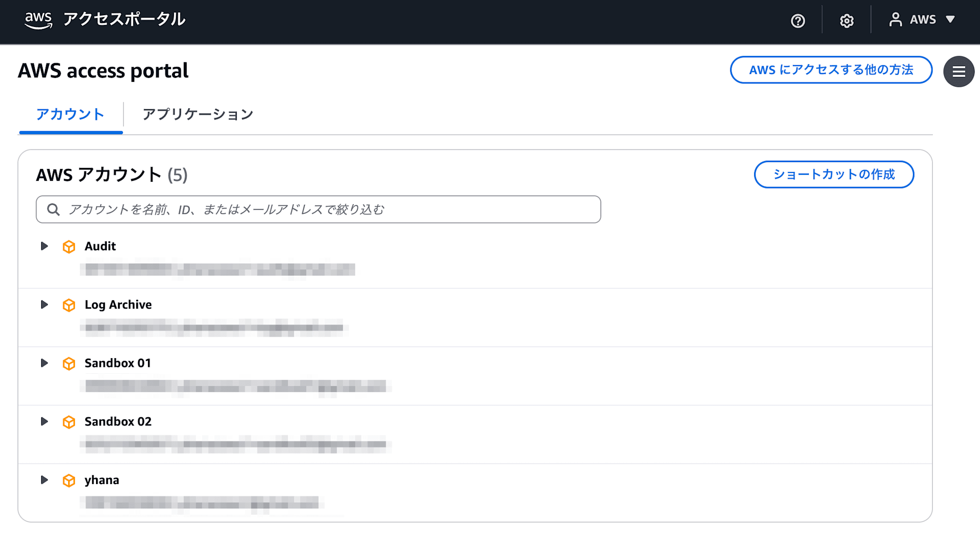This screenshot has width=980, height=533.
Task: Click the Audit account cube icon
Action: click(69, 246)
